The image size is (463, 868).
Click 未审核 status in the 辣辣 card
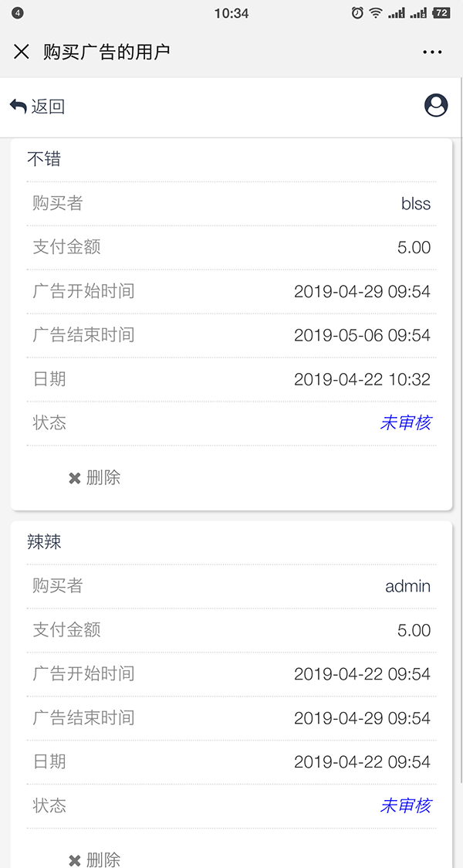point(405,805)
